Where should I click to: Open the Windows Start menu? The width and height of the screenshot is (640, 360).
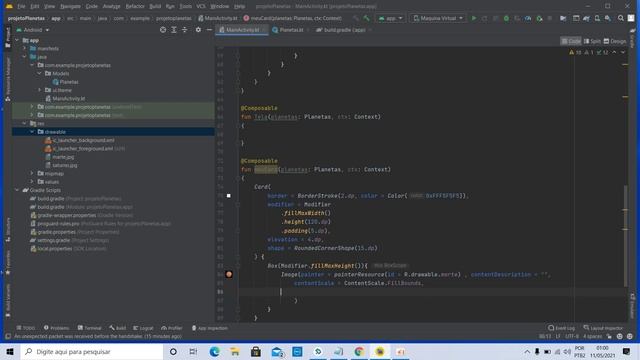coord(10,351)
